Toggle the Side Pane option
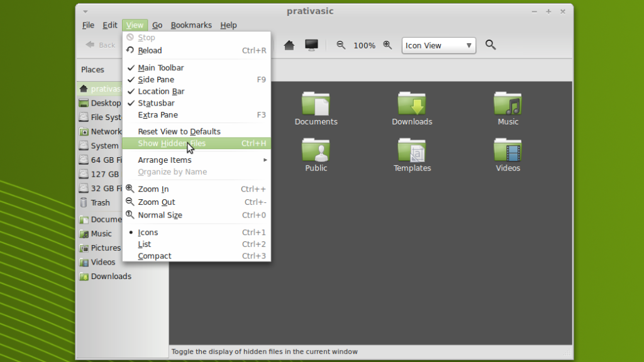The width and height of the screenshot is (644, 362). pos(196,80)
